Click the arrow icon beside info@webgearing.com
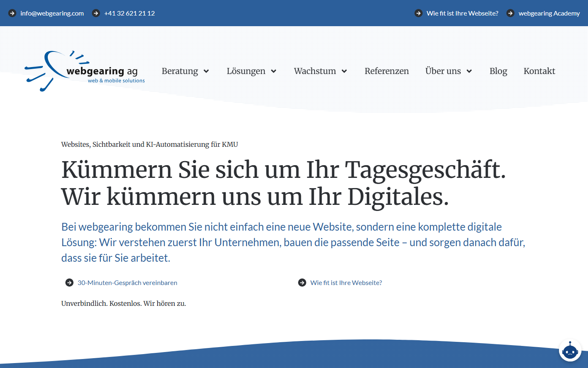Screen dimensions: 588x368 click(x=12, y=13)
